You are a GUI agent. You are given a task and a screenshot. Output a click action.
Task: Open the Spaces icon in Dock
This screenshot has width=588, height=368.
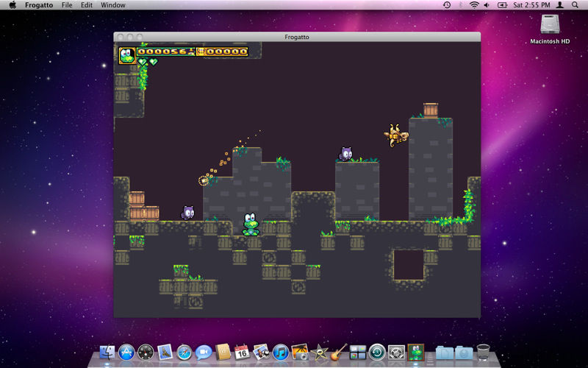358,353
